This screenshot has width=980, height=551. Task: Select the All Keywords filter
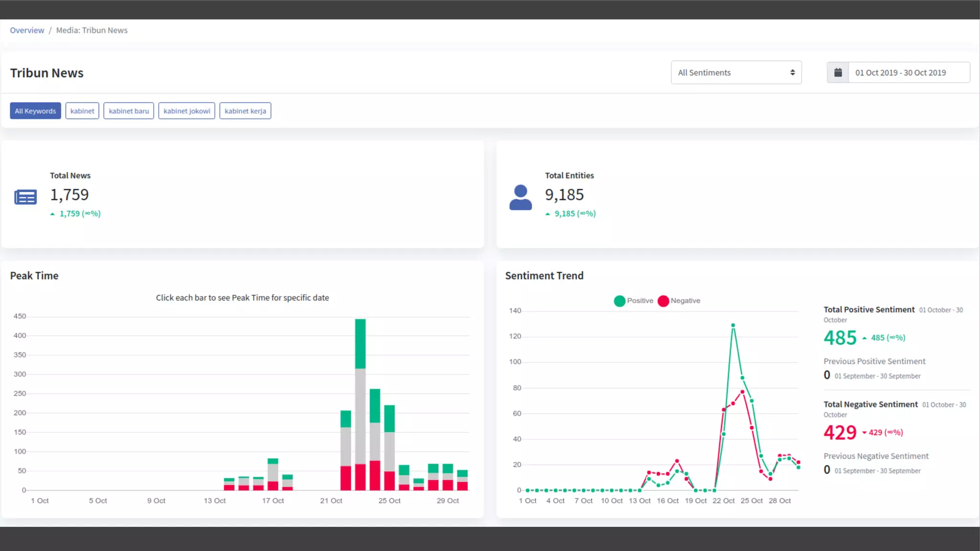35,111
